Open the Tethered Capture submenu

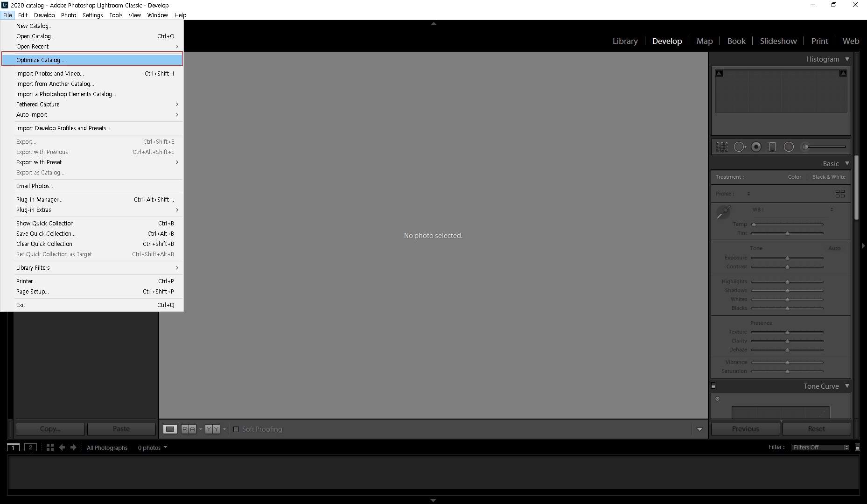pos(92,105)
